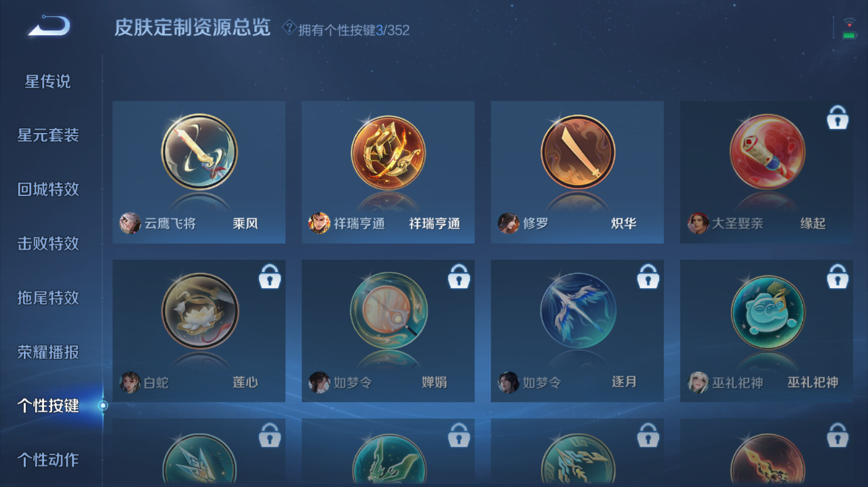Select the 乘风 sword button icon
Viewport: 868px width, 487px height.
(199, 152)
